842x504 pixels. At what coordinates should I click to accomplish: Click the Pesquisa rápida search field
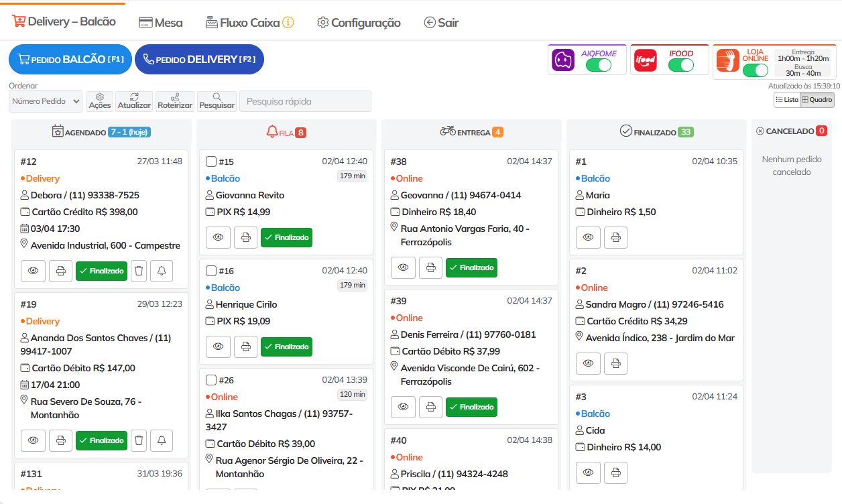pyautogui.click(x=305, y=101)
